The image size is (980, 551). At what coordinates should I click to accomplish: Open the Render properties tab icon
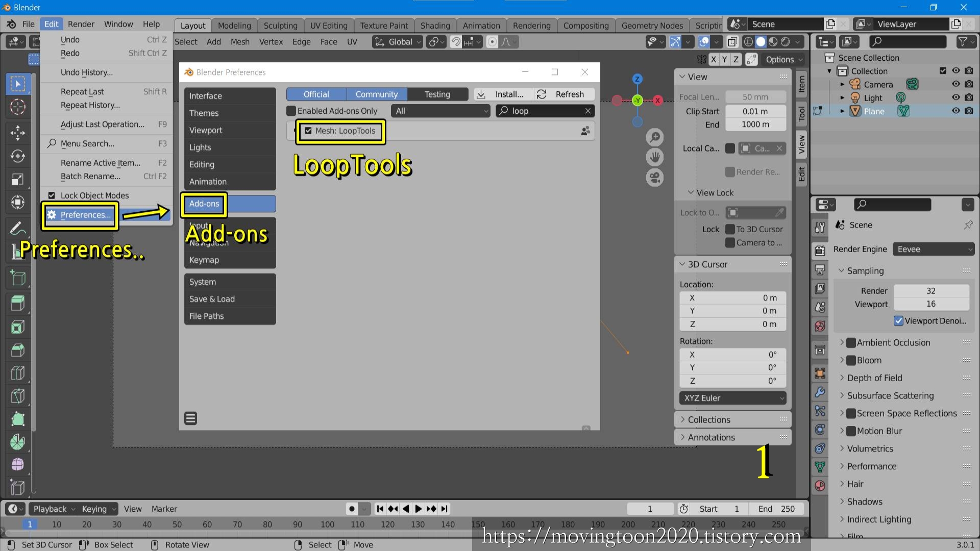point(820,251)
